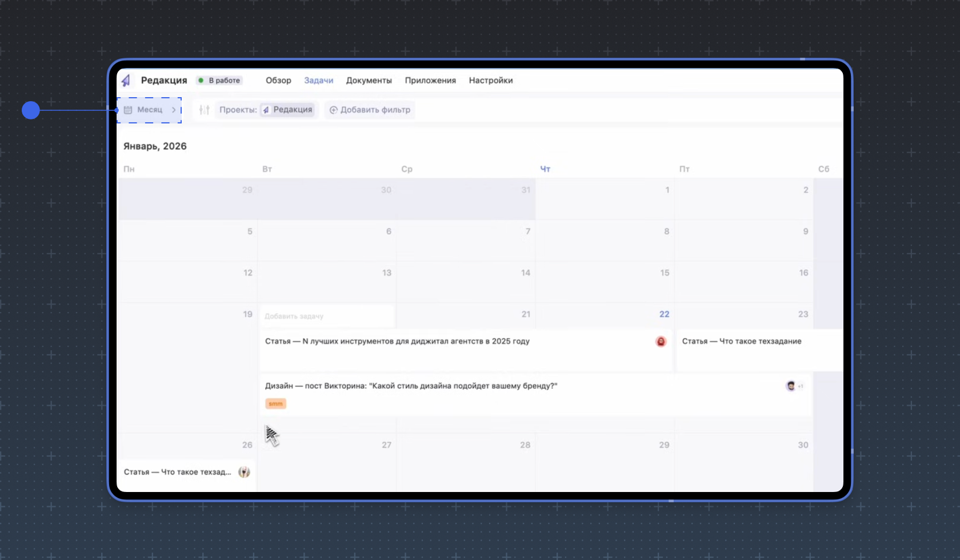Click the red assignee avatar on the instruments article
960x560 pixels.
click(x=661, y=341)
